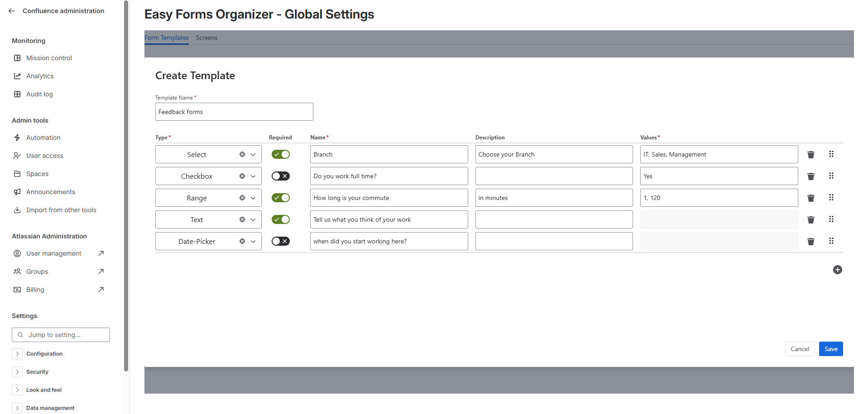Disable Required toggle for Branch field

(280, 154)
